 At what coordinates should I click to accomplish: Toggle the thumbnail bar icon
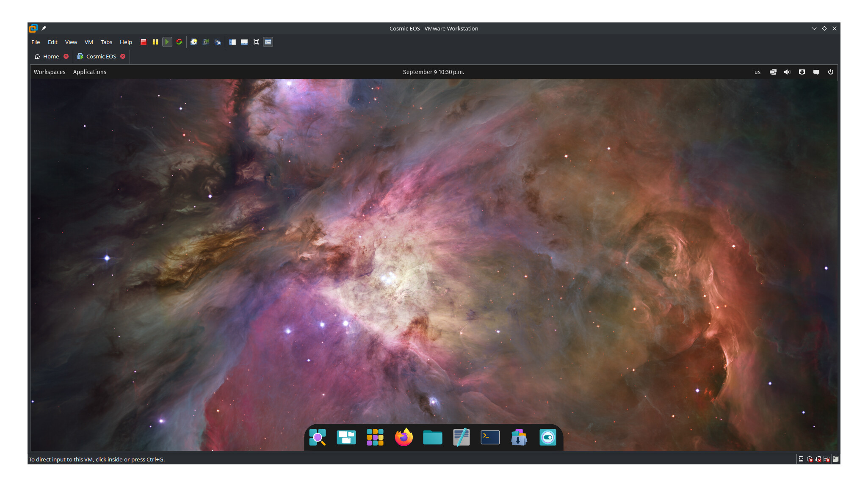[244, 42]
